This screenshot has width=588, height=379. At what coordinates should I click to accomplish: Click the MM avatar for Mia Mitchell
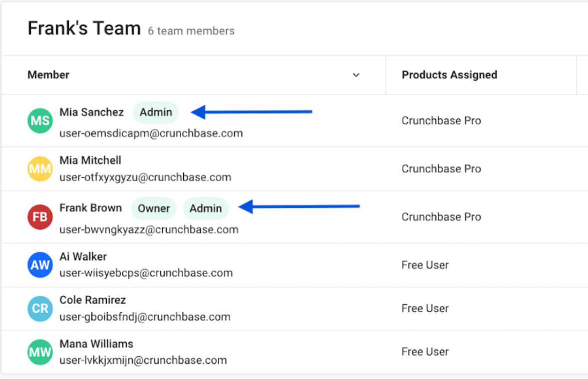[40, 169]
